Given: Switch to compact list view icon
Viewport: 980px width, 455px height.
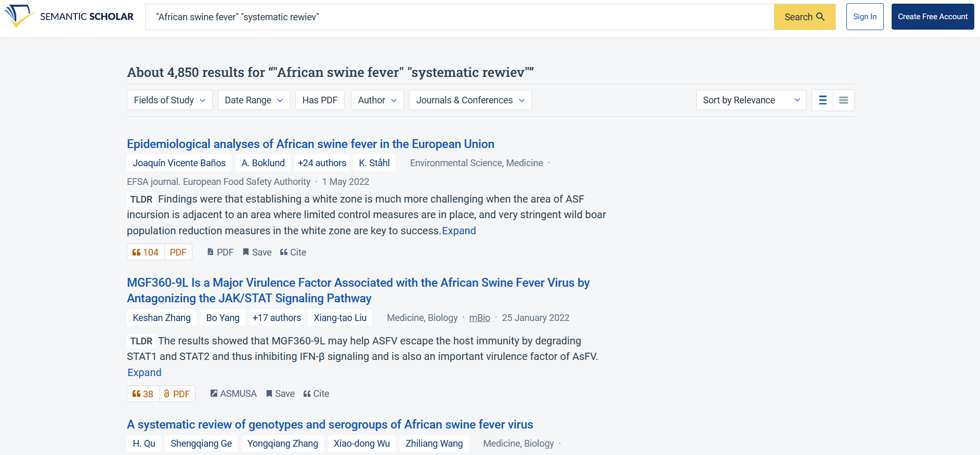Looking at the screenshot, I should (x=843, y=100).
